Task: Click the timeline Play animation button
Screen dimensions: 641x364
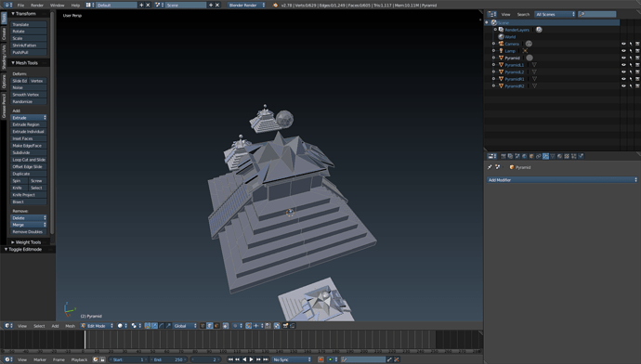Action: tap(252, 359)
